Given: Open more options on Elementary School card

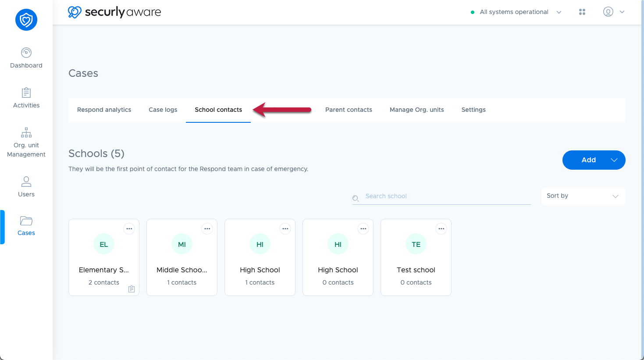Looking at the screenshot, I should [x=129, y=229].
